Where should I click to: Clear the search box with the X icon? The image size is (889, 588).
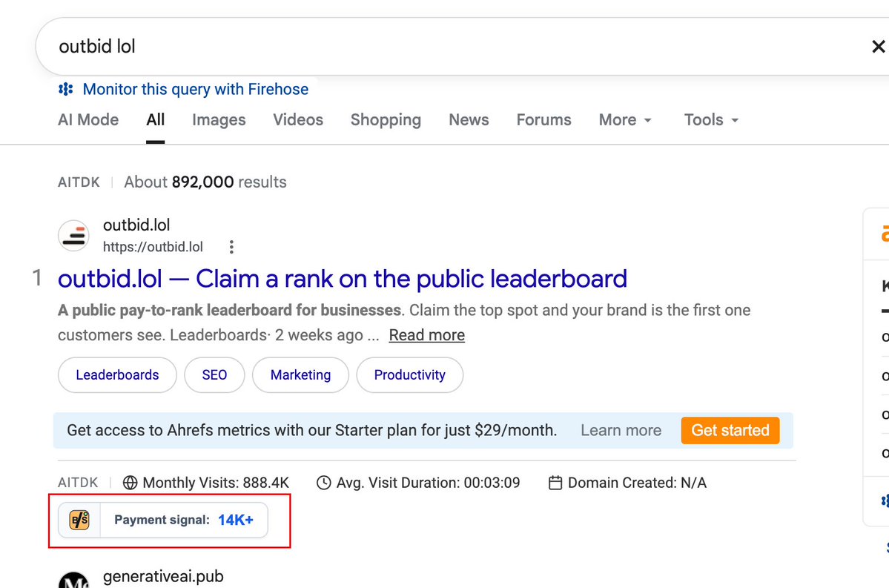(878, 47)
